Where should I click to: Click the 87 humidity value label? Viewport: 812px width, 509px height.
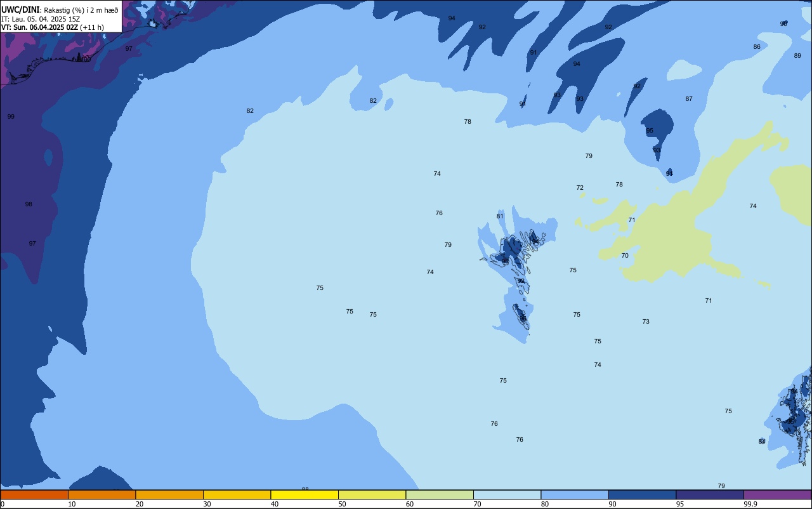[x=689, y=99]
